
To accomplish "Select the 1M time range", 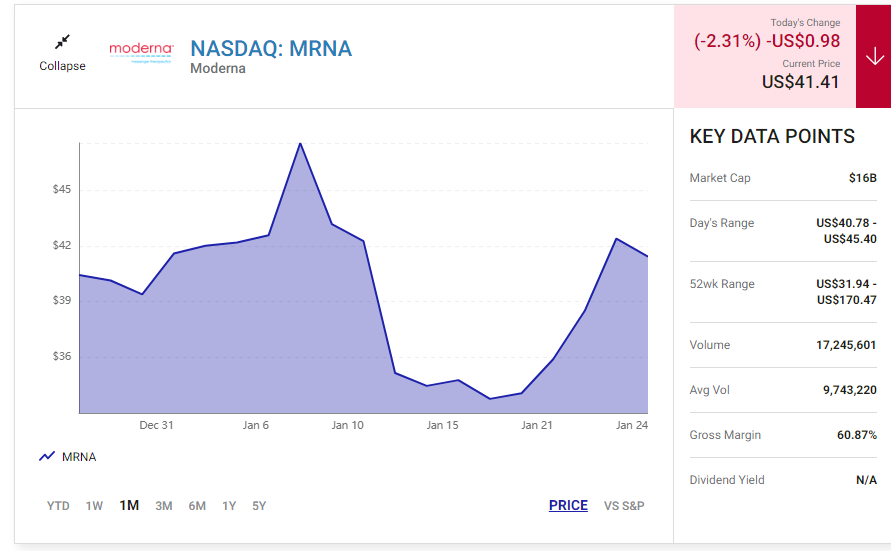I will click(x=129, y=505).
